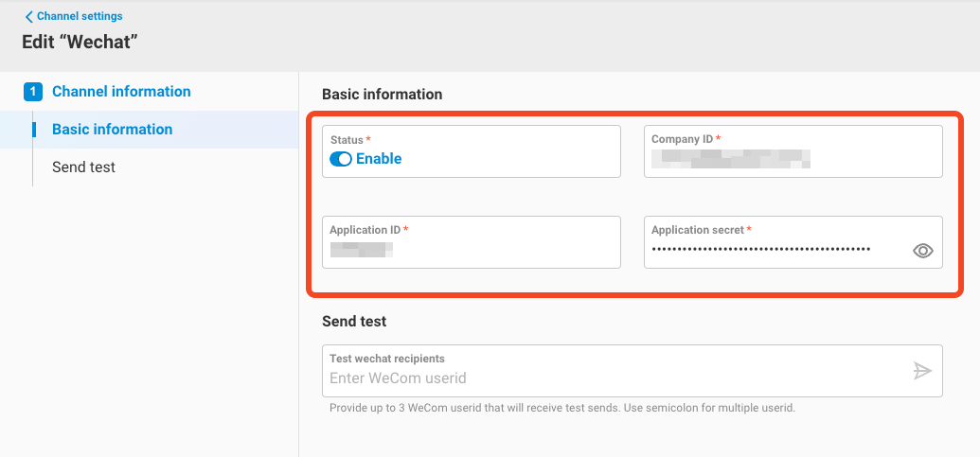980x457 pixels.
Task: Go back via the Channel settings link
Action: pyautogui.click(x=80, y=16)
